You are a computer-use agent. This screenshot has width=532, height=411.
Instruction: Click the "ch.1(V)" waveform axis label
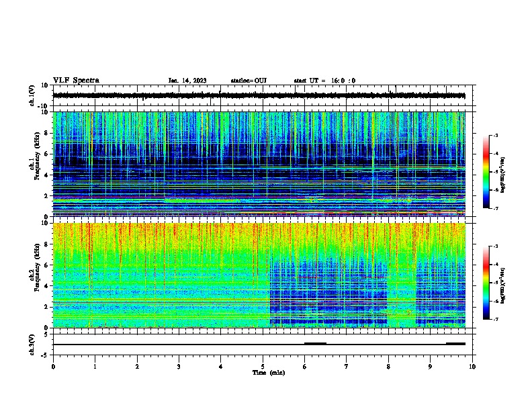[x=32, y=95]
